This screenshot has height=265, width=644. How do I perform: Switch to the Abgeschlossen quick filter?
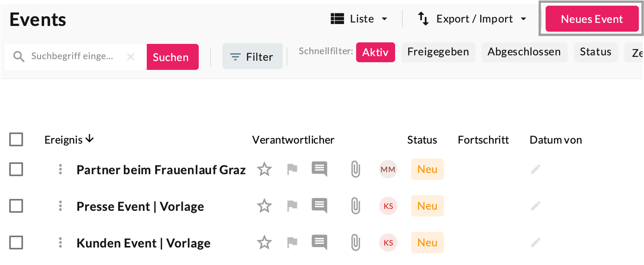[524, 52]
